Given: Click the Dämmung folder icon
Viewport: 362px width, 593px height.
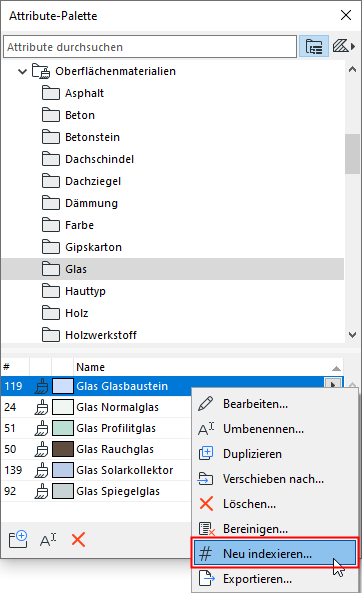Looking at the screenshot, I should pos(51,203).
